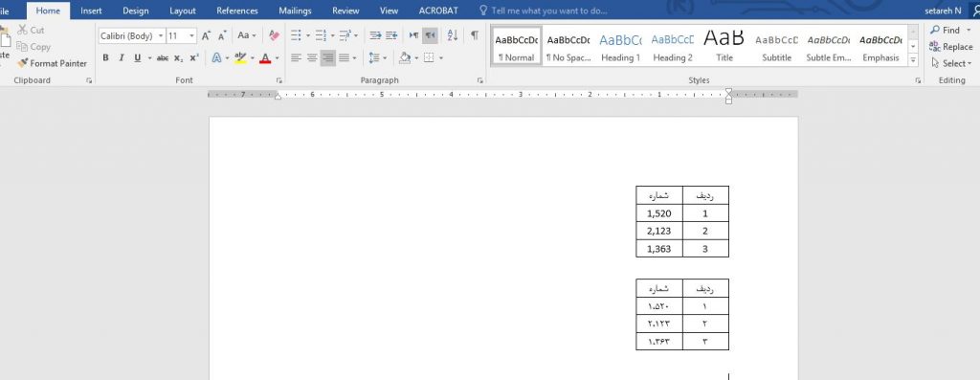Center align the text
The image size is (980, 380).
pos(312,57)
